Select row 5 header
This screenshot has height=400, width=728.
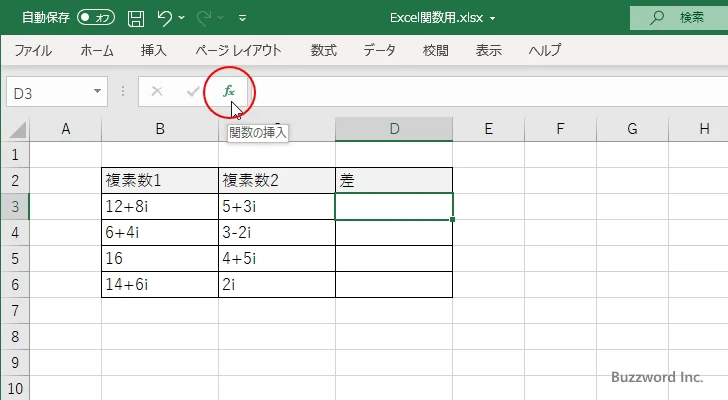tap(15, 258)
